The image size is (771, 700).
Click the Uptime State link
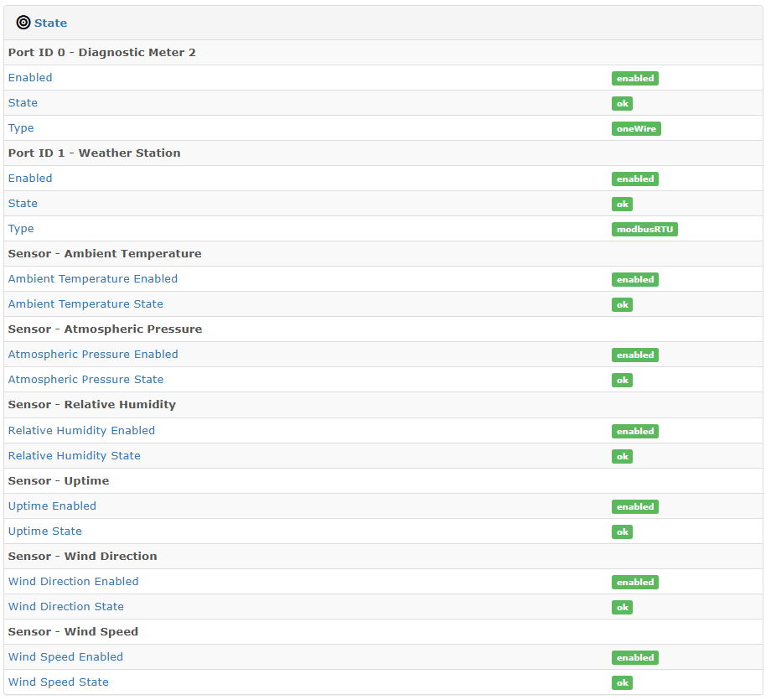45,531
